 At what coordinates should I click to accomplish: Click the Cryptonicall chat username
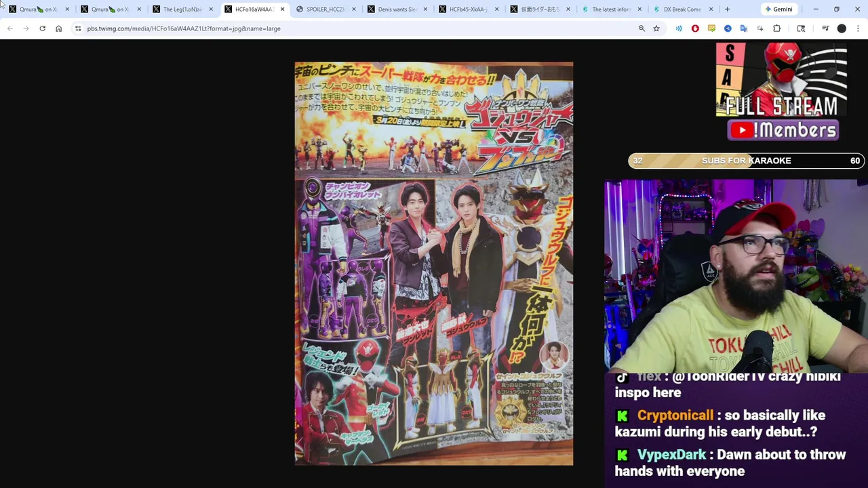[x=675, y=415]
